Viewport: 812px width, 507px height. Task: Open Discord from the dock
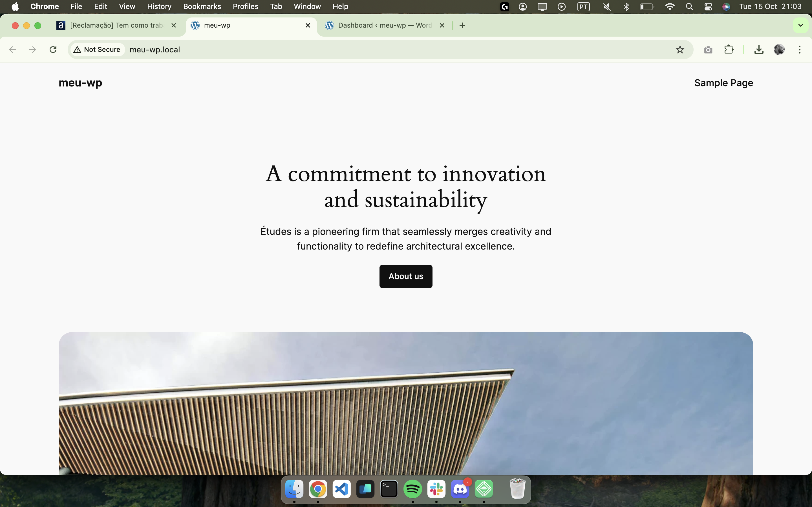(460, 489)
